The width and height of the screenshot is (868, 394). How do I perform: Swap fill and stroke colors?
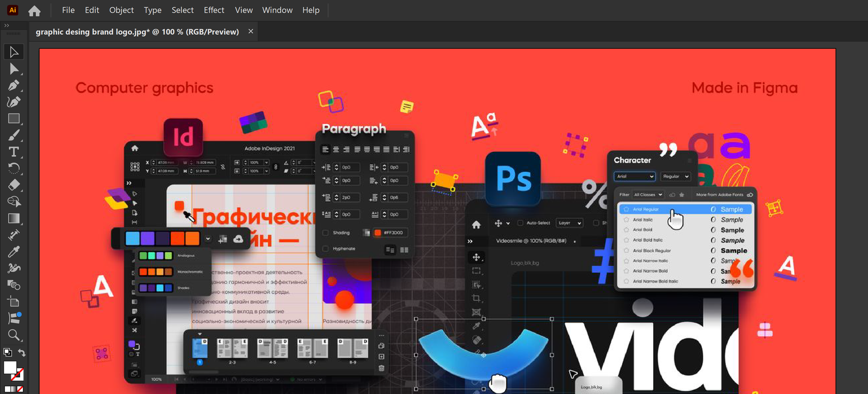[x=22, y=353]
